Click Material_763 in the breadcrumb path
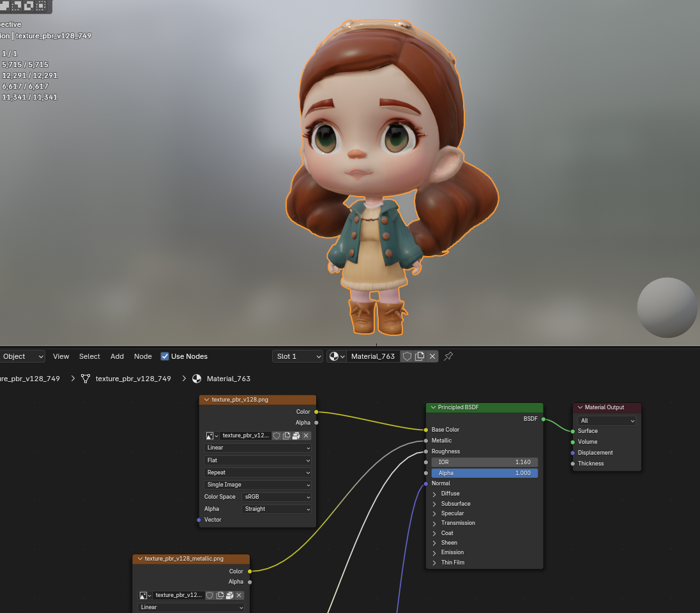The image size is (700, 613). pos(228,379)
